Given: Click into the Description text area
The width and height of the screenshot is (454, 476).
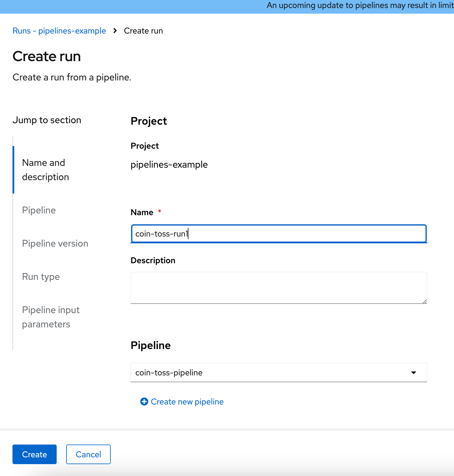Looking at the screenshot, I should 279,288.
